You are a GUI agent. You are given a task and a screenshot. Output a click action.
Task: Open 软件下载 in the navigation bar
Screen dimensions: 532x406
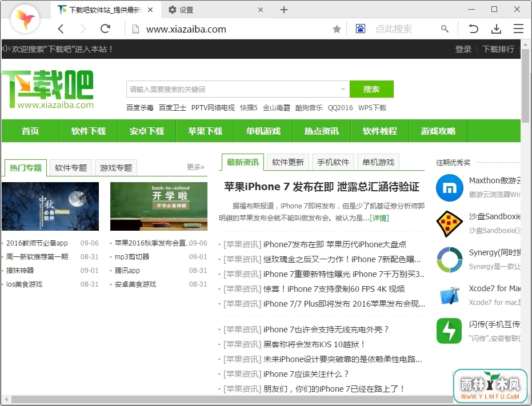coord(89,131)
